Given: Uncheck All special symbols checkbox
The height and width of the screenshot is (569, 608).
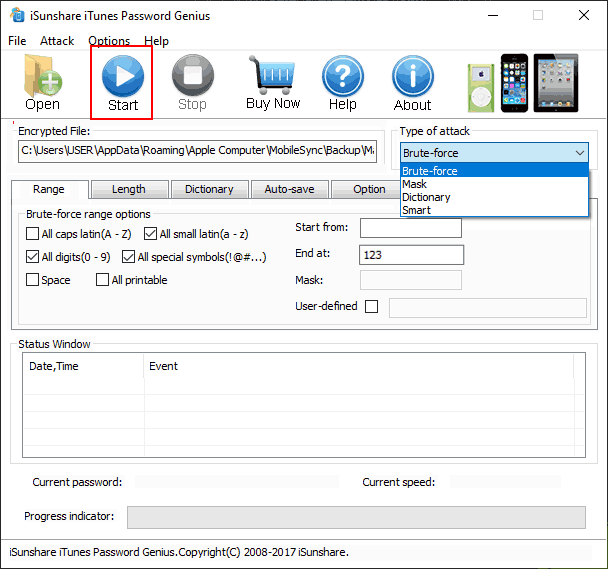Looking at the screenshot, I should coord(128,257).
